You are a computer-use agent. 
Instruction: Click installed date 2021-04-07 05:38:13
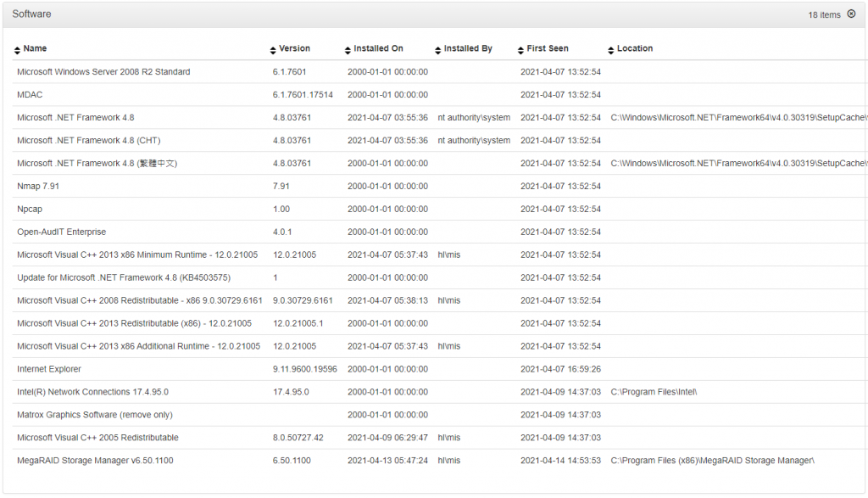387,300
